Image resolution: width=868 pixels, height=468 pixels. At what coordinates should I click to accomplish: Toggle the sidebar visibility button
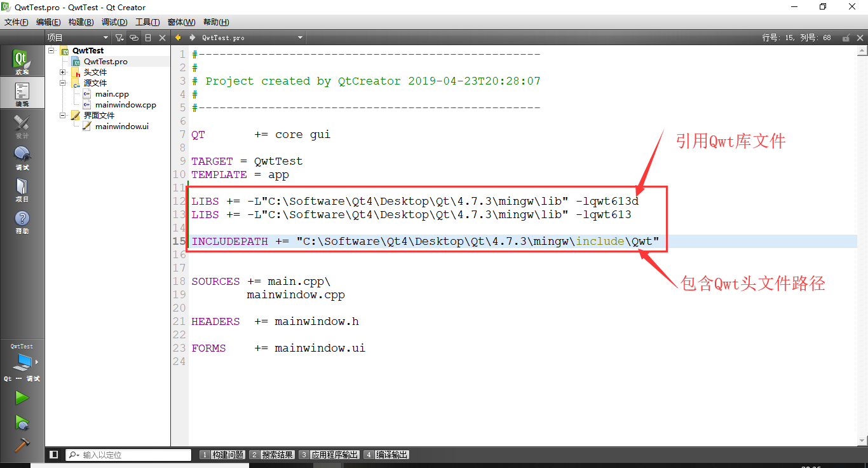[x=54, y=455]
